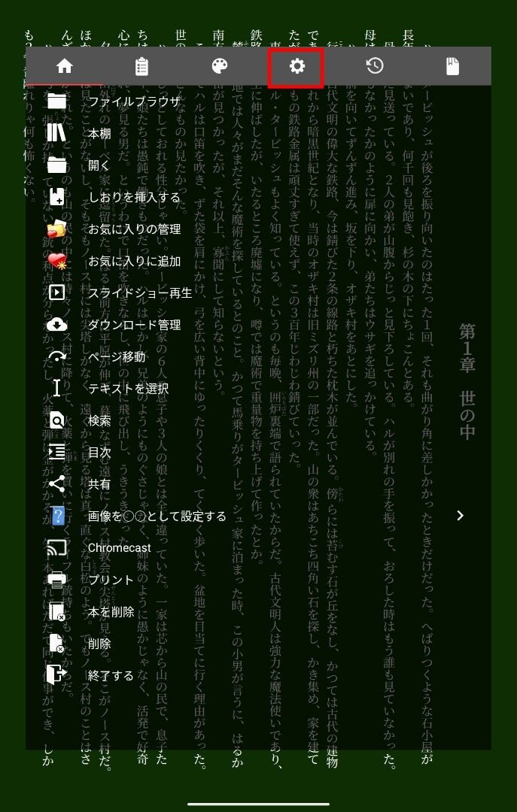
Task: Click the 開く folder icon
Action: (56, 165)
